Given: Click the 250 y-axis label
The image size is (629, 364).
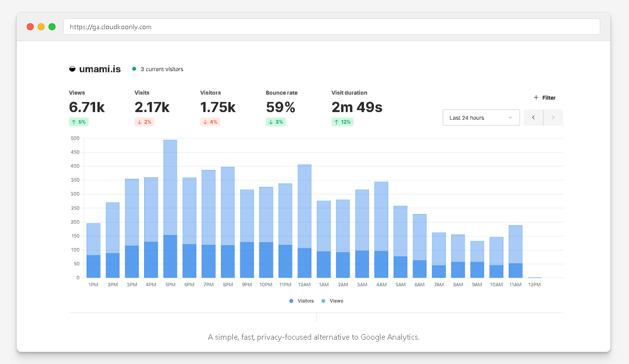Looking at the screenshot, I should click(75, 208).
